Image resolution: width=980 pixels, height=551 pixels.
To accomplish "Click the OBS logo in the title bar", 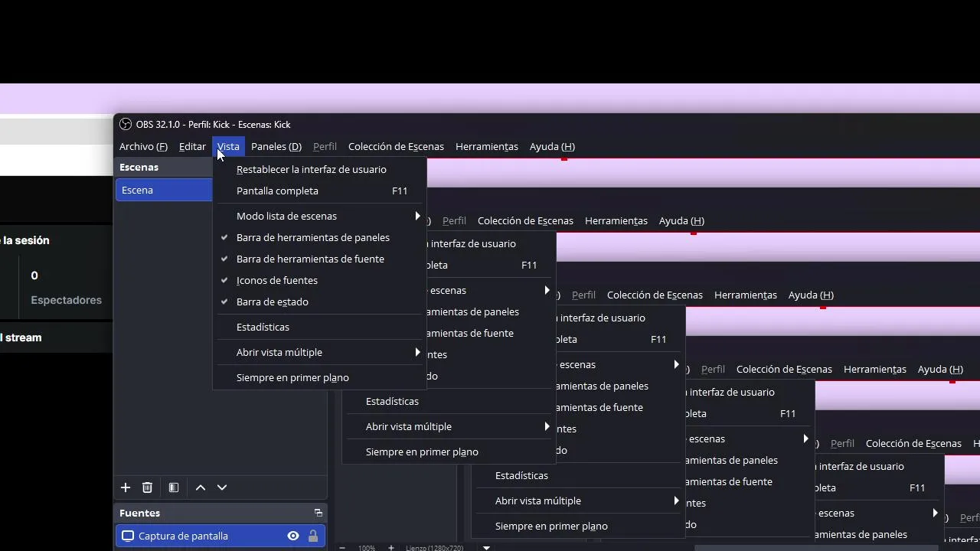I will (126, 125).
